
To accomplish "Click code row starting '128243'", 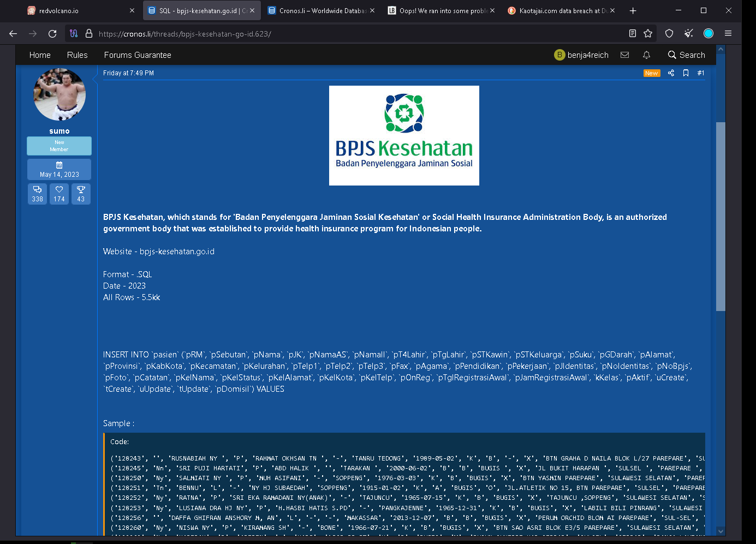I will point(407,458).
